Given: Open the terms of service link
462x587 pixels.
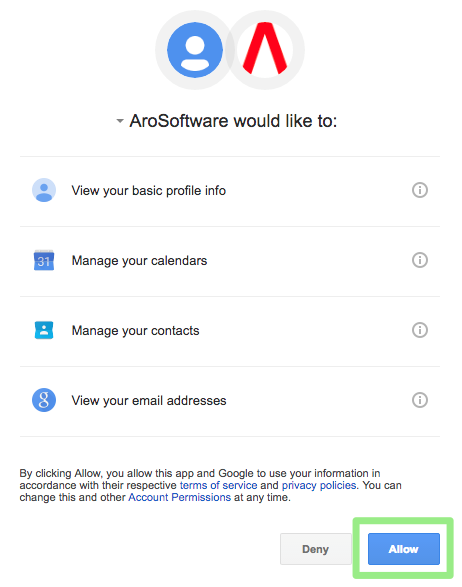Looking at the screenshot, I should pyautogui.click(x=219, y=485).
